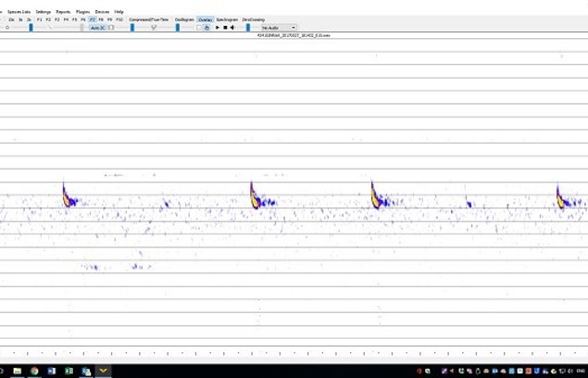Click the slider at the toolbar's far left

8,28
